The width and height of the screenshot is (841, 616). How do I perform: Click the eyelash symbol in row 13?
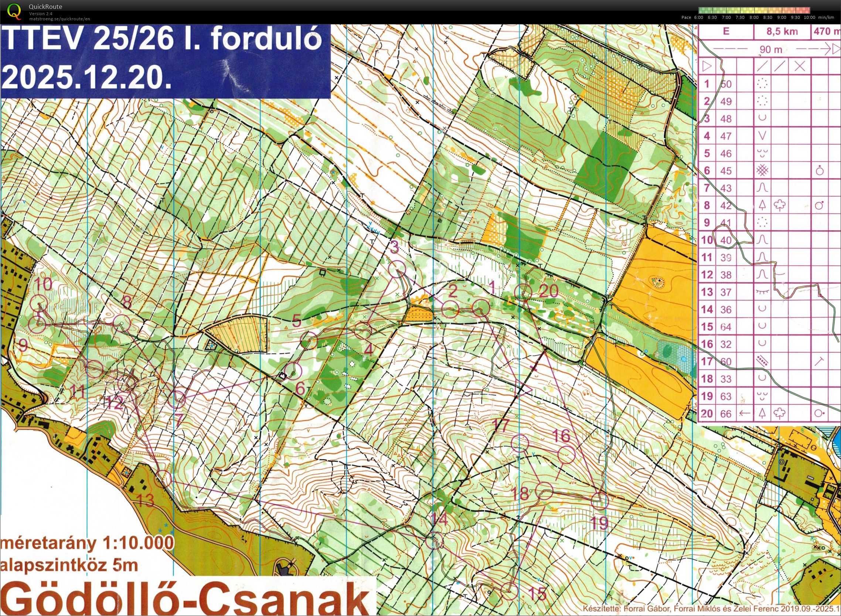[x=763, y=292]
